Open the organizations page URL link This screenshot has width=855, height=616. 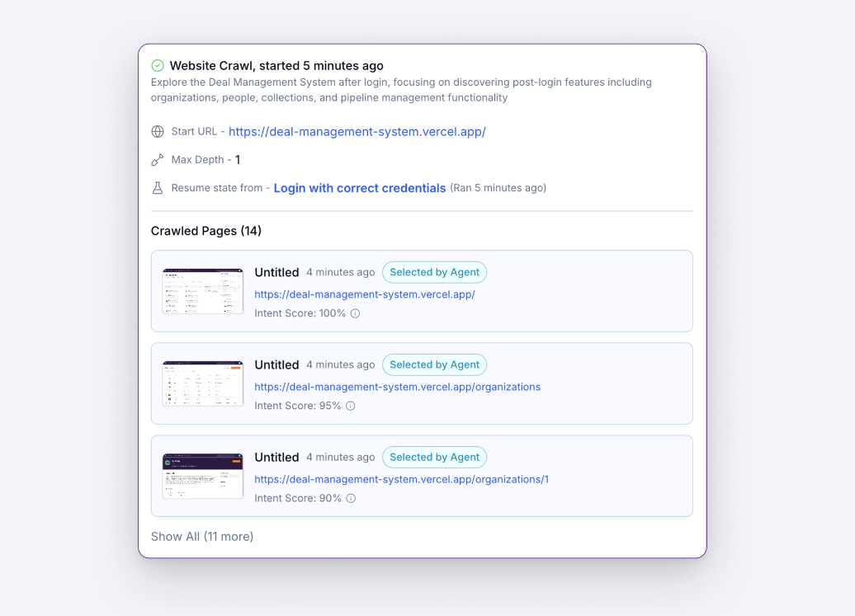[397, 386]
